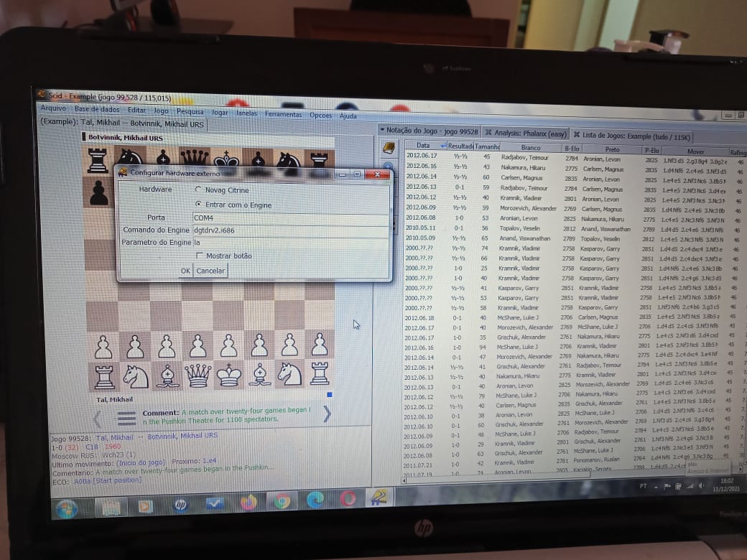Viewport: 747px width, 560px height.
Task: Click the 'Tal, Mikhail' link in game info
Action: pyautogui.click(x=114, y=437)
